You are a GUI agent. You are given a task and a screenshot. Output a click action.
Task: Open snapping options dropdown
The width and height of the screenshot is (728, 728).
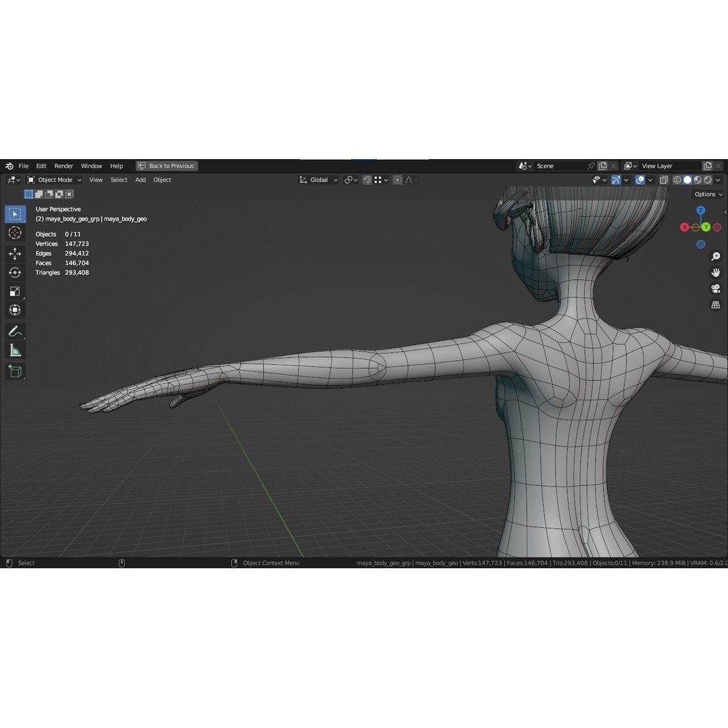pos(381,180)
